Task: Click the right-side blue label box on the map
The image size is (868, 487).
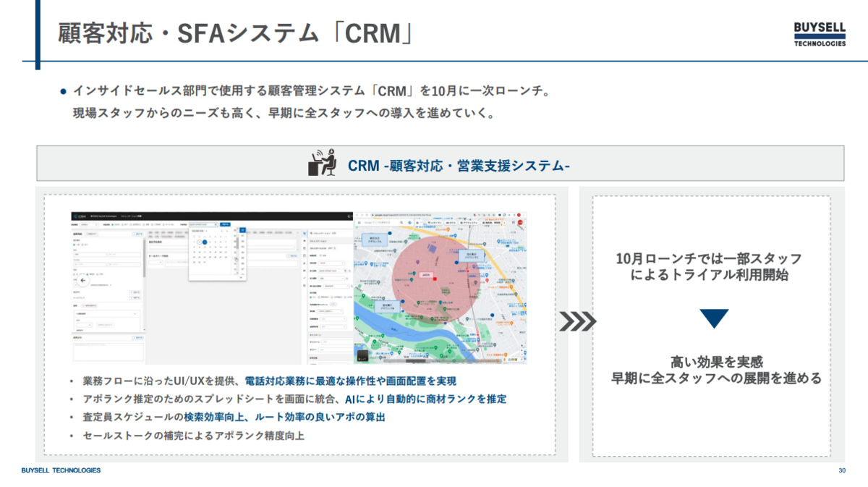Action: pyautogui.click(x=472, y=255)
